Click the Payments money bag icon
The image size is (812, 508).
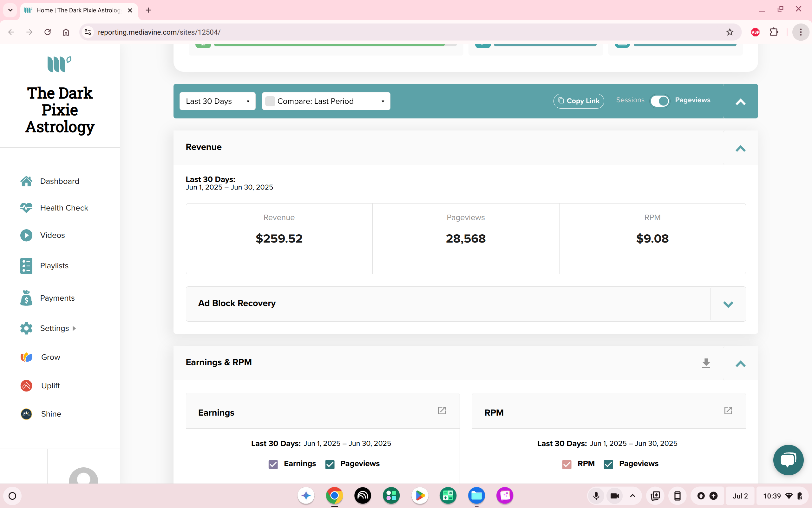coord(26,298)
